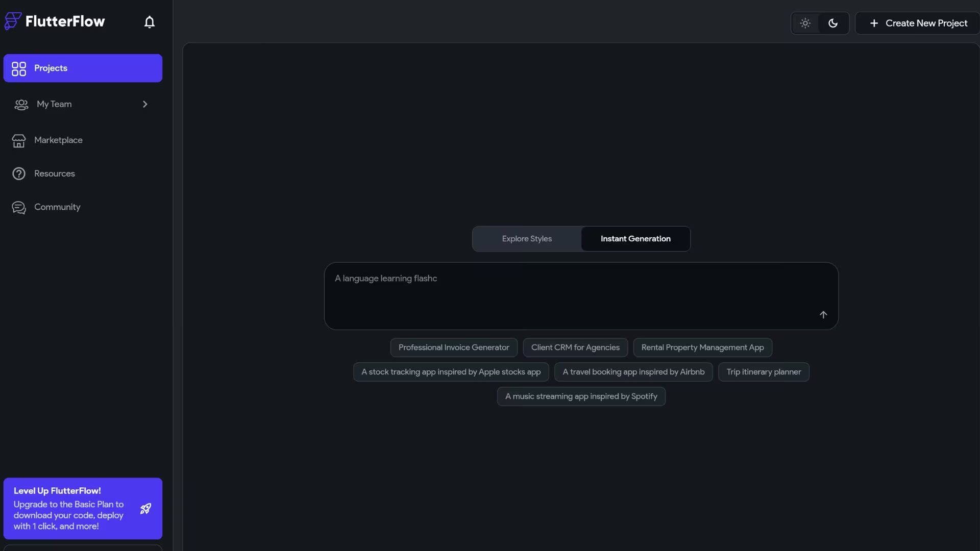The image size is (980, 551).
Task: Open Resources in the sidebar
Action: [x=83, y=174]
